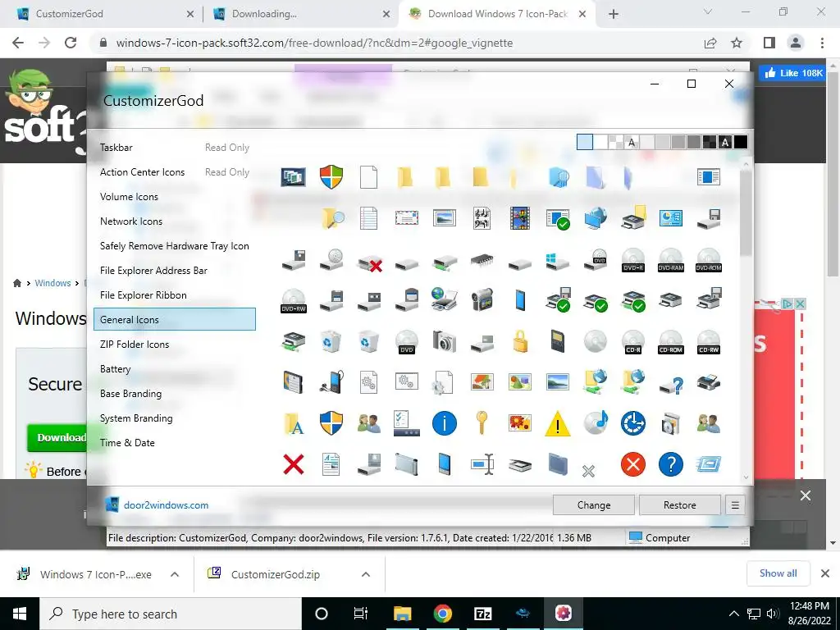Select the Windows logo drive icon

pyautogui.click(x=557, y=262)
